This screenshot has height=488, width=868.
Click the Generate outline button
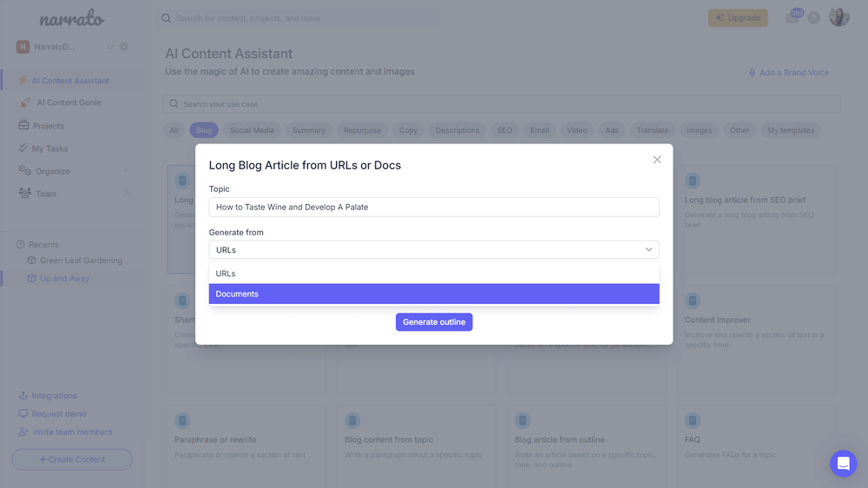click(x=434, y=322)
